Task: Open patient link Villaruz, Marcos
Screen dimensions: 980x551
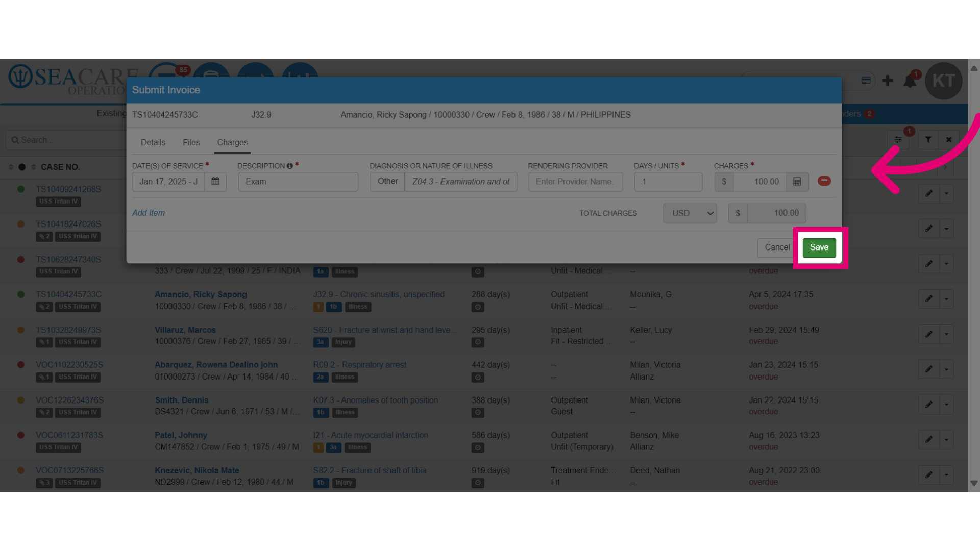Action: [185, 330]
